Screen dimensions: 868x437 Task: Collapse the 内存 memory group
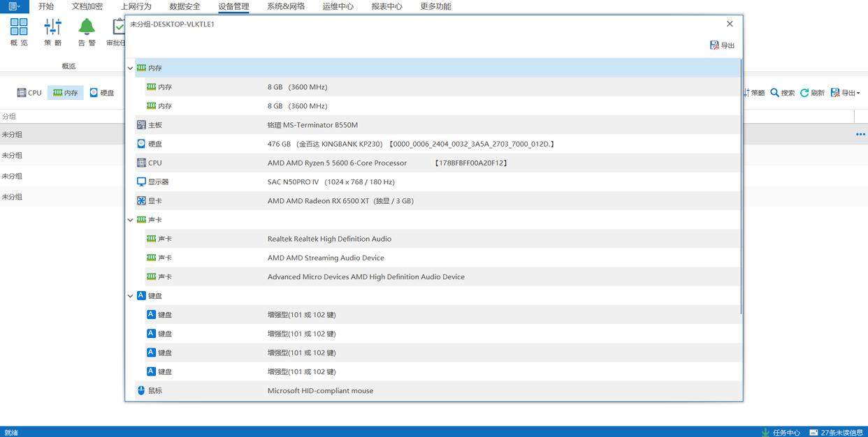(130, 68)
